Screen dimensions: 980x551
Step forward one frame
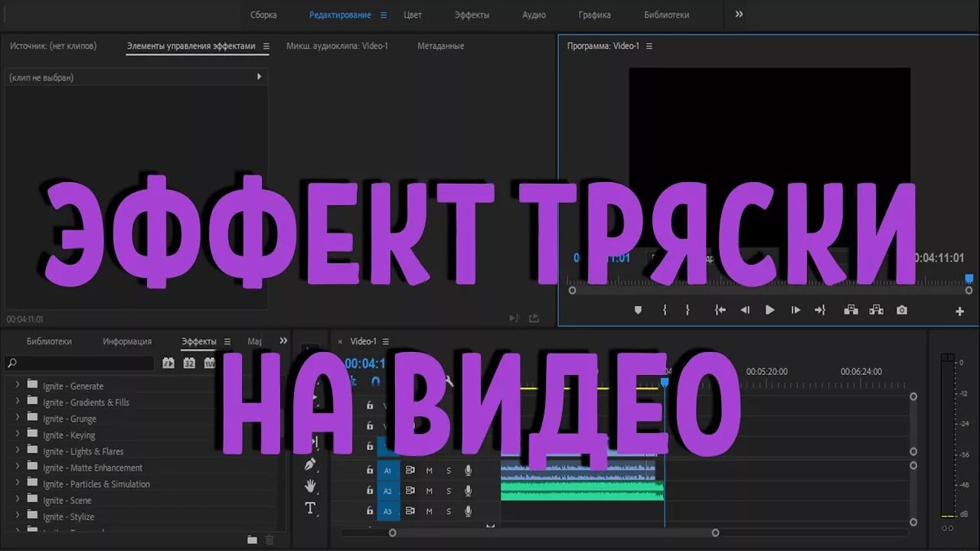tap(795, 310)
